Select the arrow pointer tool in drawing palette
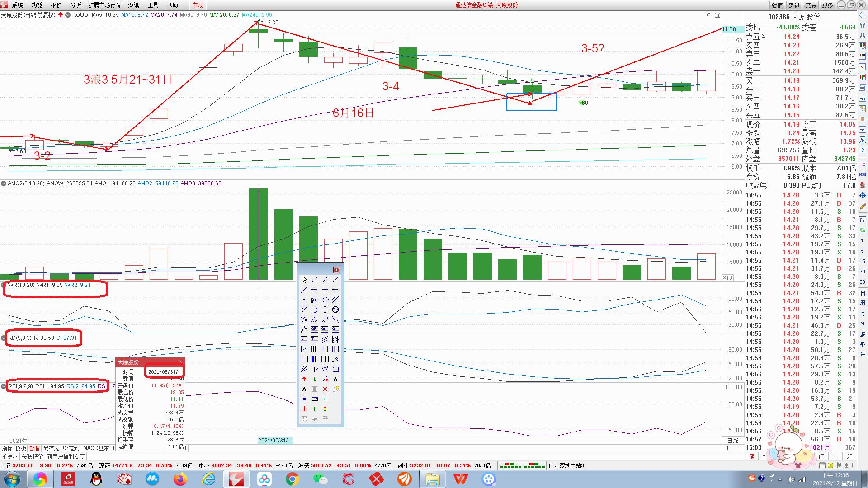This screenshot has width=868, height=488. click(x=304, y=280)
